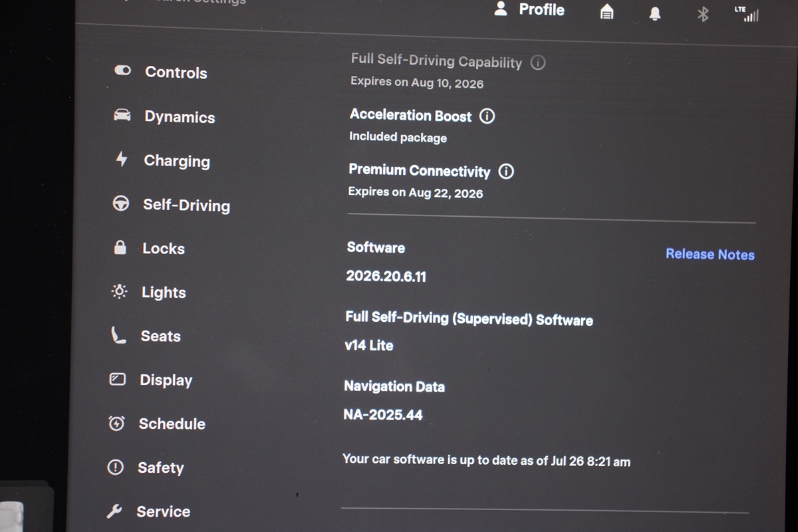The height and width of the screenshot is (532, 798).
Task: Click the sun icon beside Lights
Action: (119, 291)
